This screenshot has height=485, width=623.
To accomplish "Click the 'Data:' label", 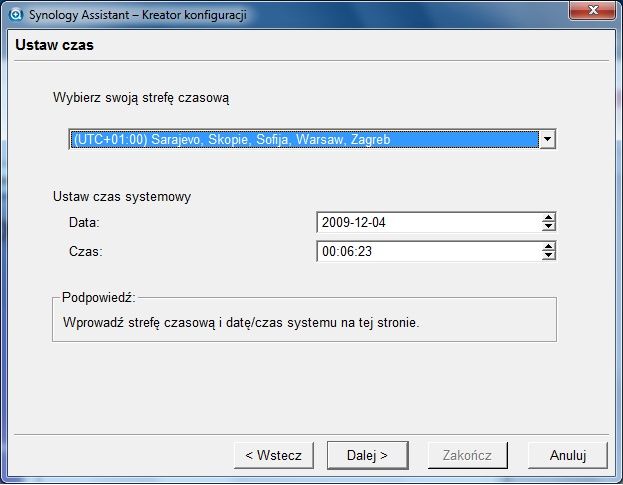I will [x=84, y=222].
